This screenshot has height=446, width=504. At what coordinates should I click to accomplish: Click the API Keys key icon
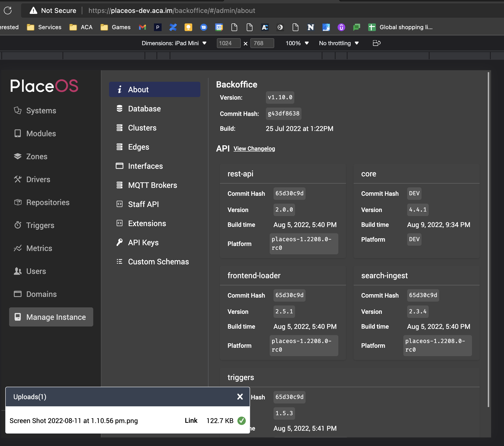point(119,242)
